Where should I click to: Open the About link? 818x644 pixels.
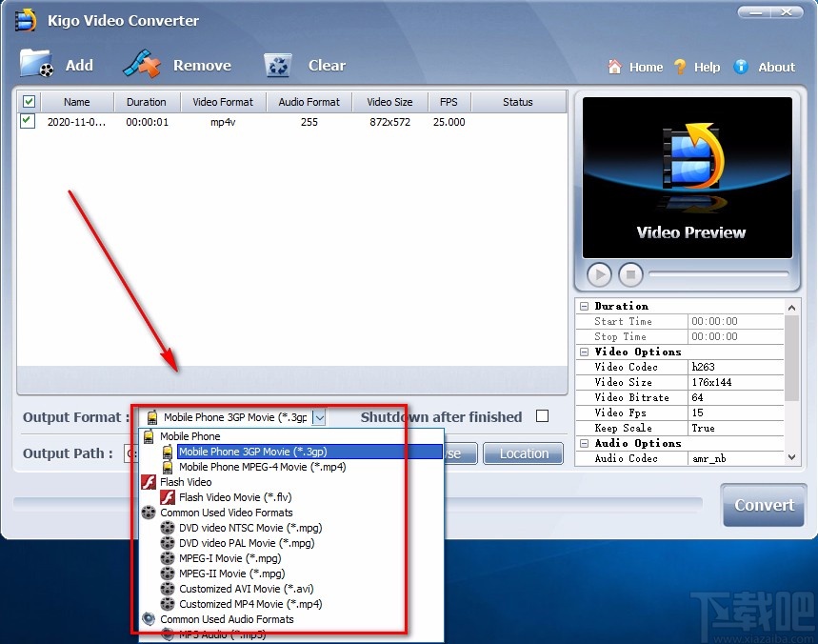tap(776, 67)
